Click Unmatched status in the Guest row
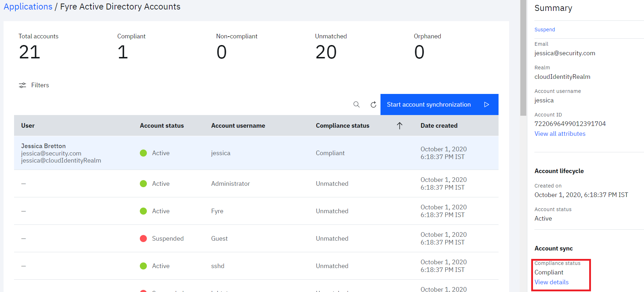The height and width of the screenshot is (292, 644). (332, 239)
